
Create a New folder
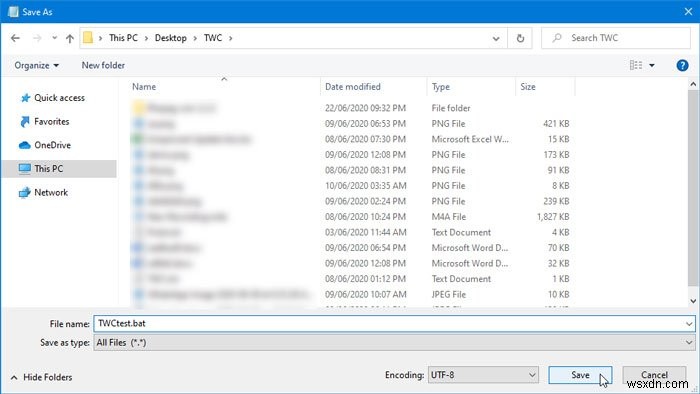pos(103,66)
